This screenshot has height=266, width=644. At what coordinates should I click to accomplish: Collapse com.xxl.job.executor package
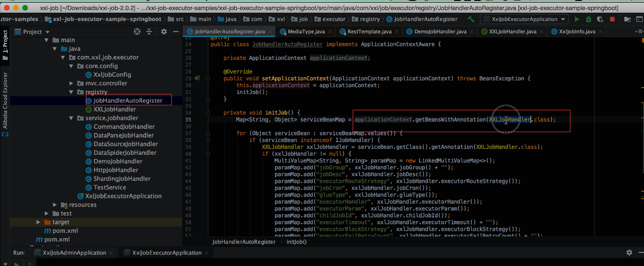pos(63,58)
